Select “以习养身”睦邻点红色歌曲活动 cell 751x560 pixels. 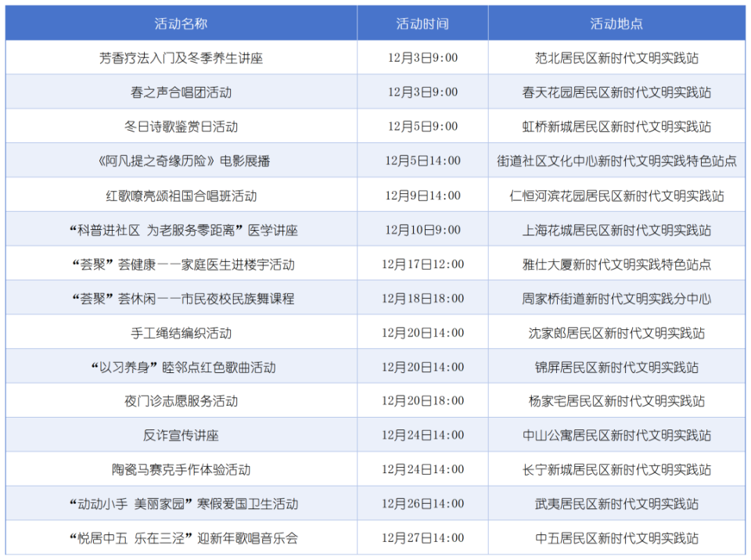181,367
